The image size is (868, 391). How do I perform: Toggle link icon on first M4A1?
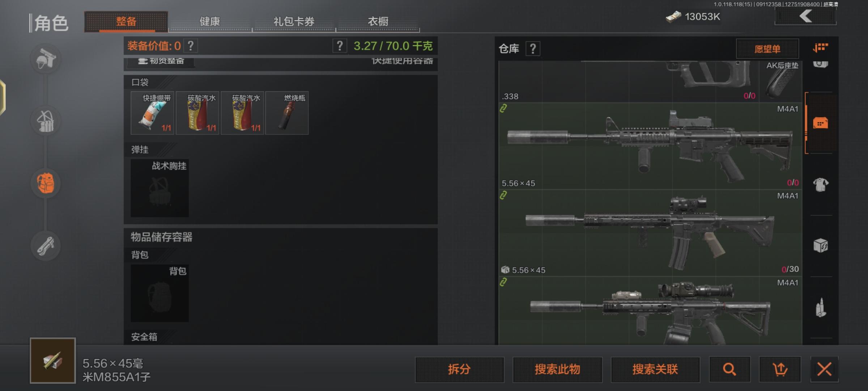coord(503,108)
